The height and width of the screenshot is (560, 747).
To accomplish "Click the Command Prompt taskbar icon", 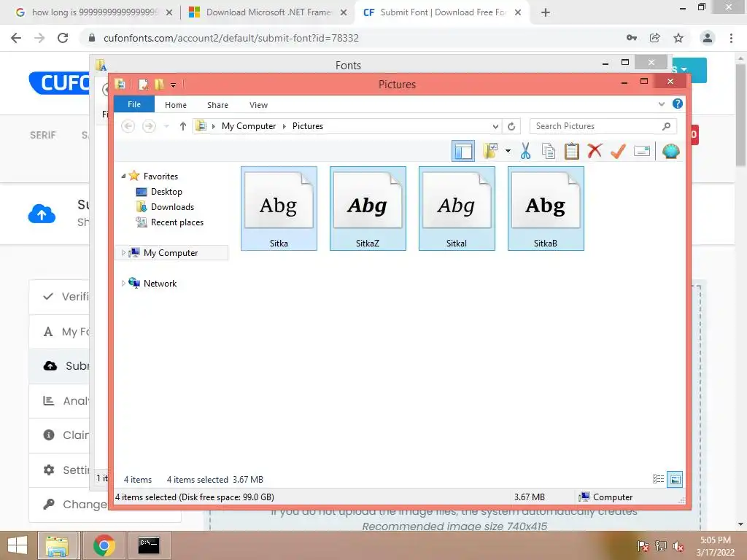I will [x=149, y=545].
